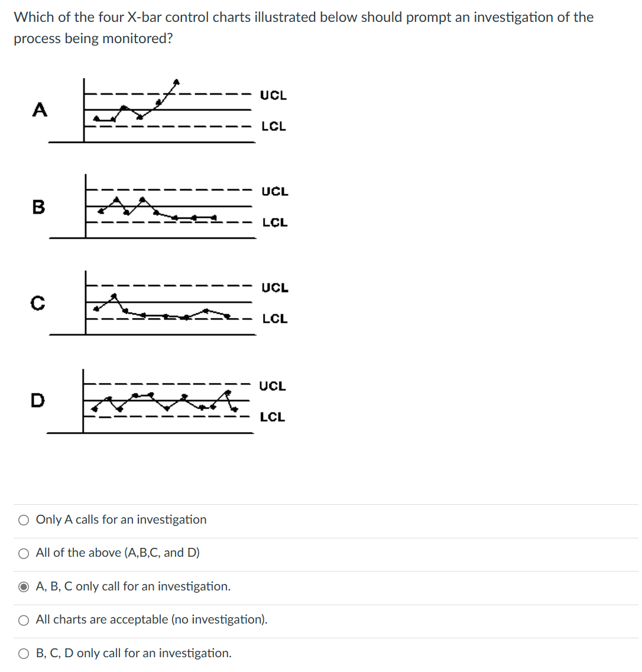The image size is (642, 672).
Task: Select the radio button for 'Only A calls for an investigation'
Action: coord(24,520)
